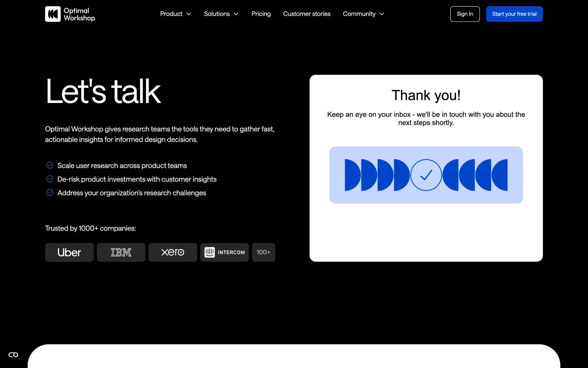Click the 100+ companies badge
The image size is (588, 368).
pyautogui.click(x=263, y=252)
